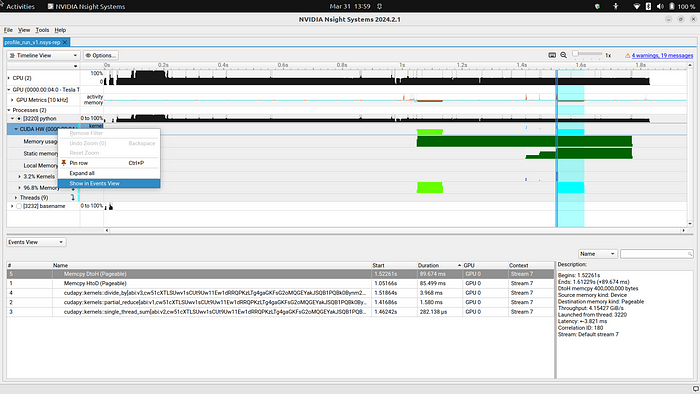Image resolution: width=700 pixels, height=394 pixels.
Task: Click the pin icon beside Pin row
Action: click(x=64, y=163)
